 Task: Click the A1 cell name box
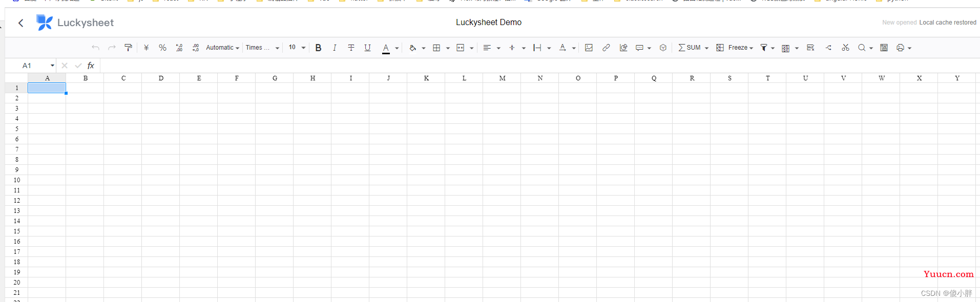point(31,66)
